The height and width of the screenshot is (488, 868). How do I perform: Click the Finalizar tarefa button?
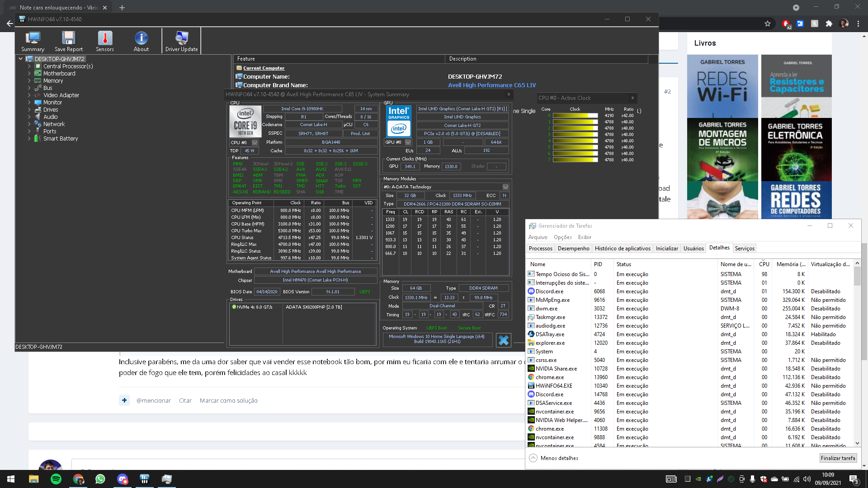pos(838,458)
